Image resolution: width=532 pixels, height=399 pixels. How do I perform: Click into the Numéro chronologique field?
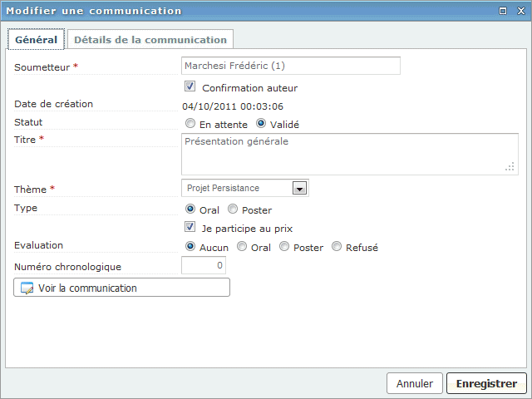(204, 265)
